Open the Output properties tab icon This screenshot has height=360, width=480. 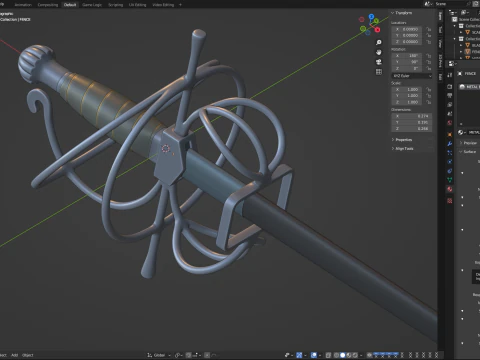pos(450,96)
